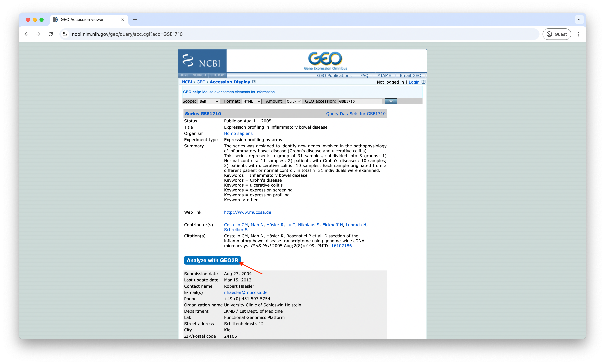The width and height of the screenshot is (605, 364).
Task: Click GEO breadcrumb link
Action: (201, 82)
